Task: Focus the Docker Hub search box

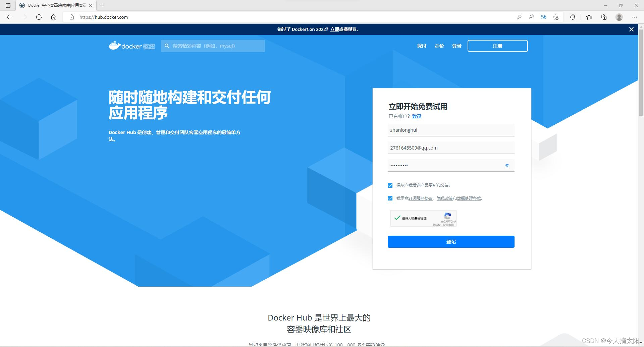Action: pyautogui.click(x=213, y=46)
